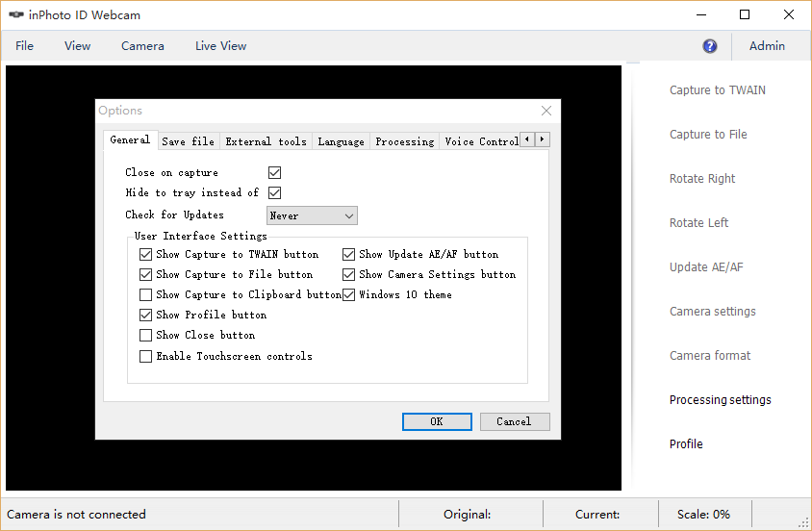This screenshot has width=812, height=531.
Task: Click the Admin user label
Action: click(x=767, y=46)
